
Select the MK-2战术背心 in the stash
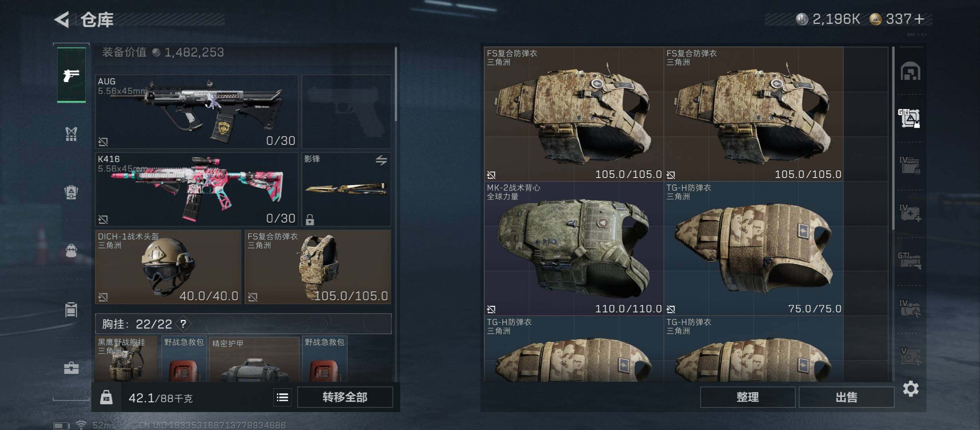click(574, 248)
